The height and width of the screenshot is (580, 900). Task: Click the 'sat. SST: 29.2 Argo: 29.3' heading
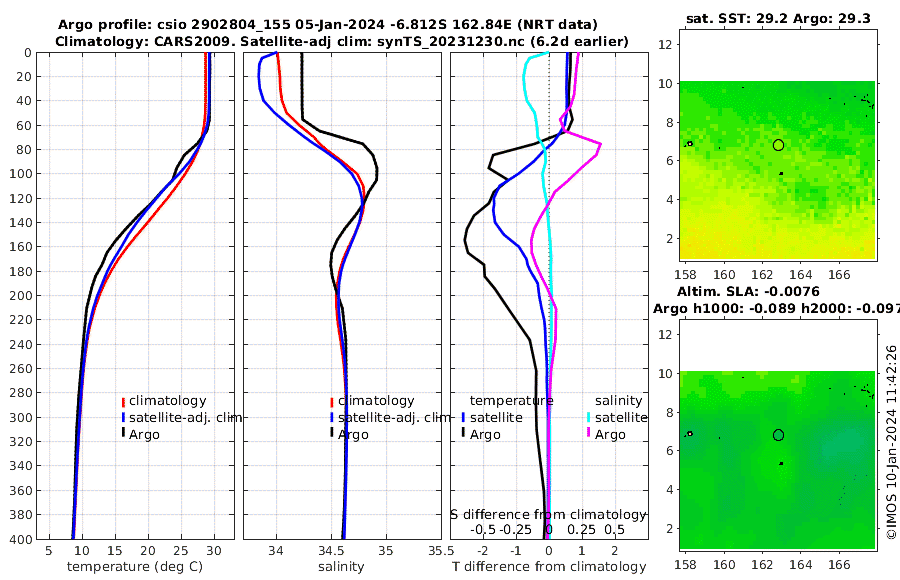pos(778,18)
